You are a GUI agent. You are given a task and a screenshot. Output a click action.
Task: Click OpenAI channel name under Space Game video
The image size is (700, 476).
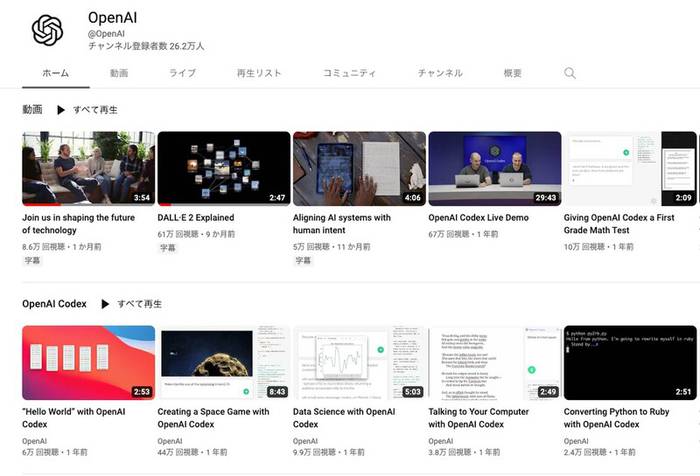pos(170,441)
